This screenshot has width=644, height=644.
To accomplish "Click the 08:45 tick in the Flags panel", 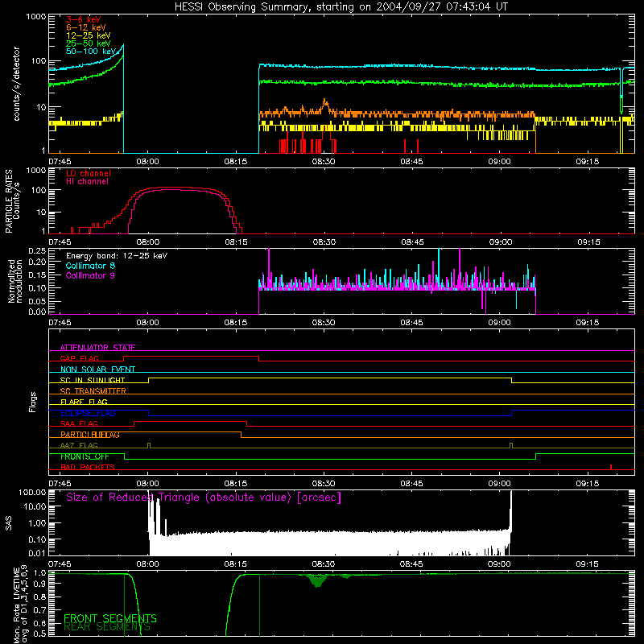I will [411, 484].
